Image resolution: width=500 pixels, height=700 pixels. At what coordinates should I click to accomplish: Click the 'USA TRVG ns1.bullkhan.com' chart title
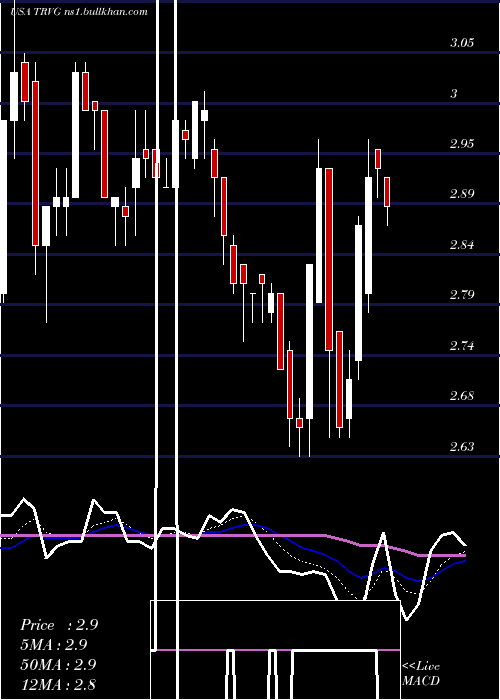[x=79, y=12]
